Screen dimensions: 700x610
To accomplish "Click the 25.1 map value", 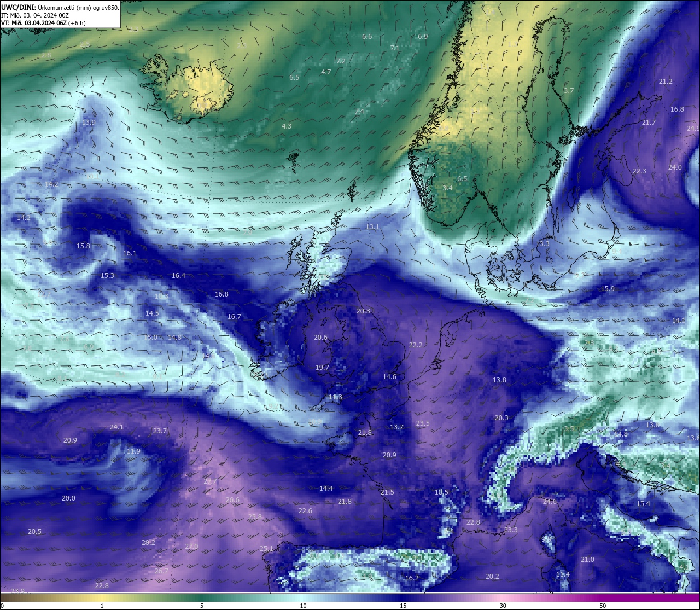I will tap(266, 549).
